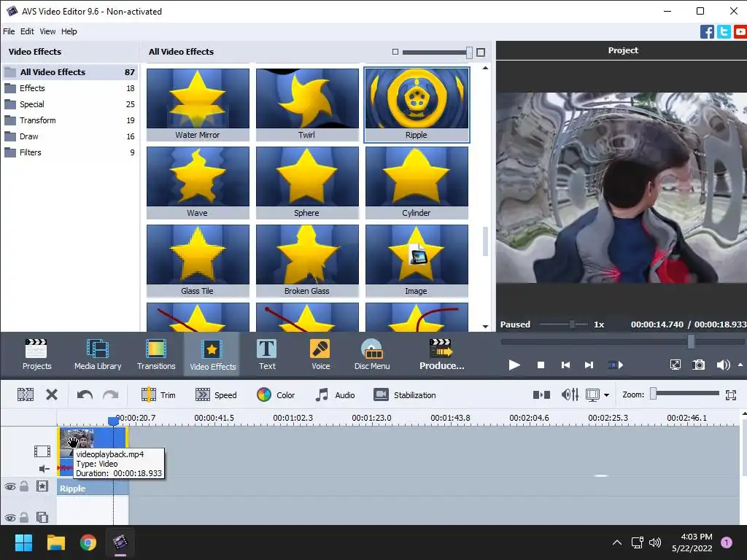Viewport: 747px width, 560px height.
Task: Select the Draw folder
Action: (70, 136)
